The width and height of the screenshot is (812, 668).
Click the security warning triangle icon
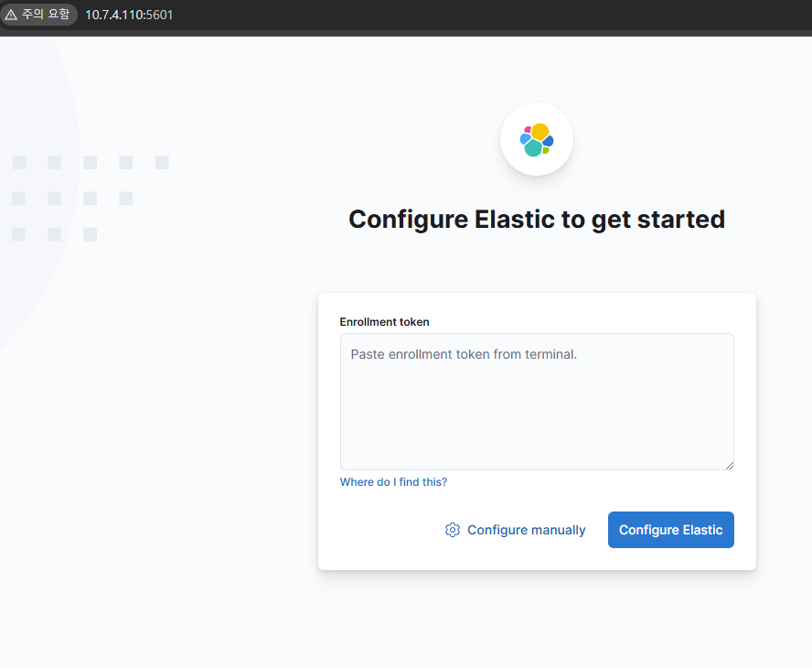pyautogui.click(x=11, y=15)
